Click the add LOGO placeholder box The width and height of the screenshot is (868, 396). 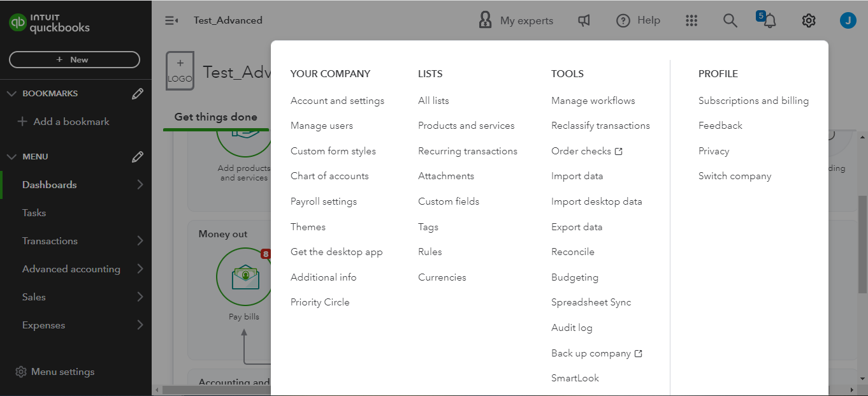point(180,71)
